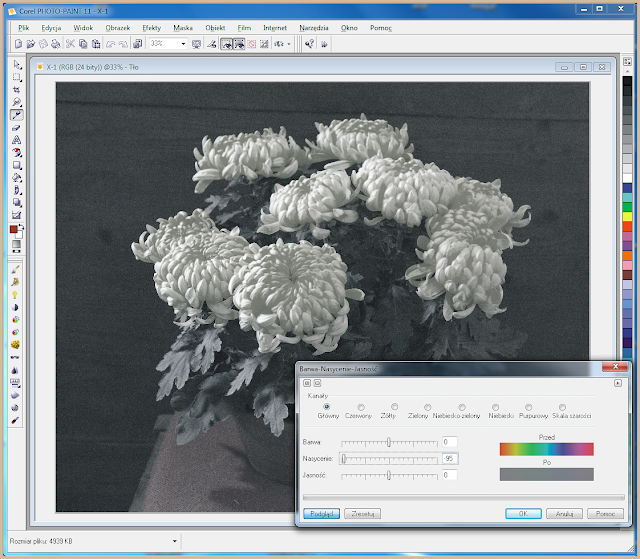Select the Crop tool

click(17, 90)
